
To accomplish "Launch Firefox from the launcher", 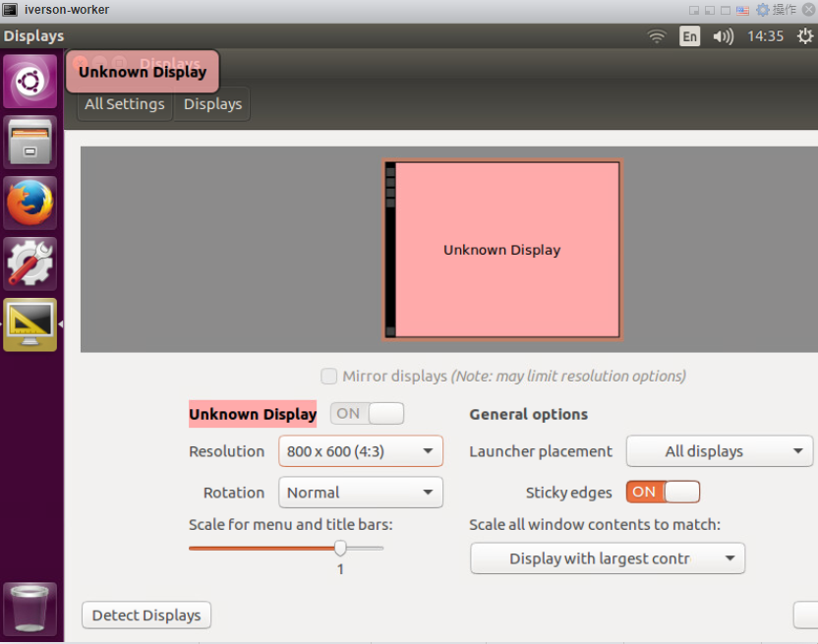I will pyautogui.click(x=29, y=203).
